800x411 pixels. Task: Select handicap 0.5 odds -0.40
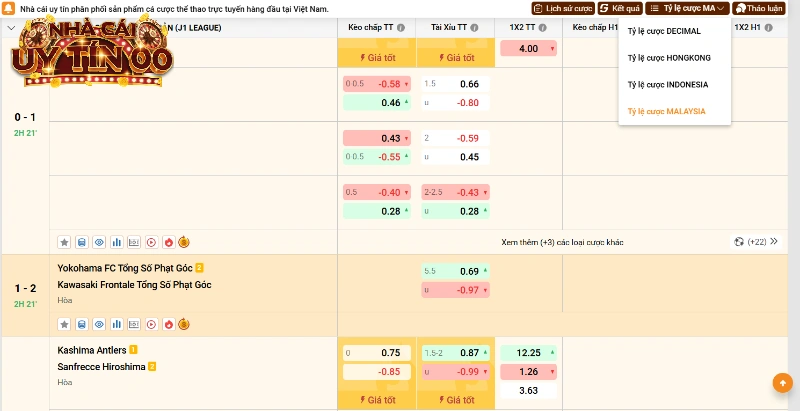tap(377, 192)
